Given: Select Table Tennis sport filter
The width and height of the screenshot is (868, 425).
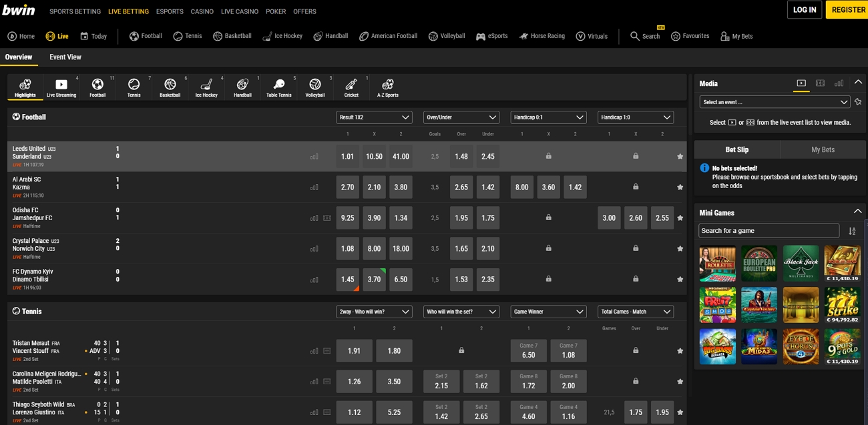Looking at the screenshot, I should [x=279, y=87].
